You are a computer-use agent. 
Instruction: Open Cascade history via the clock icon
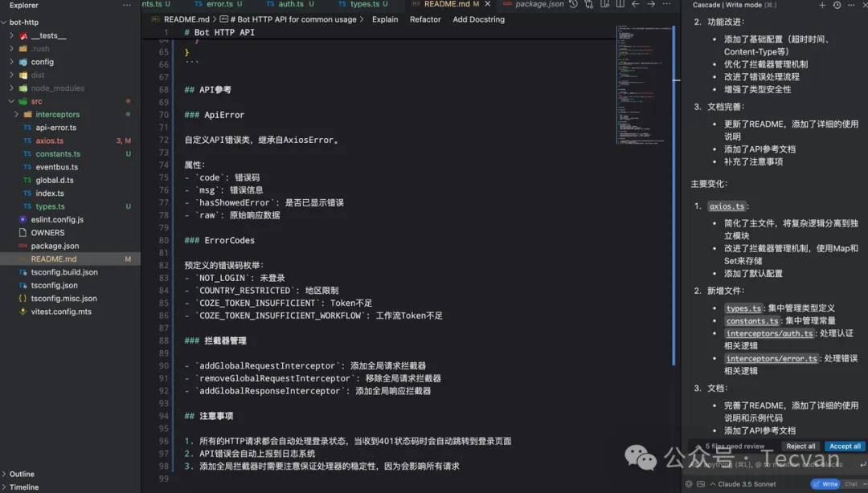pos(836,5)
